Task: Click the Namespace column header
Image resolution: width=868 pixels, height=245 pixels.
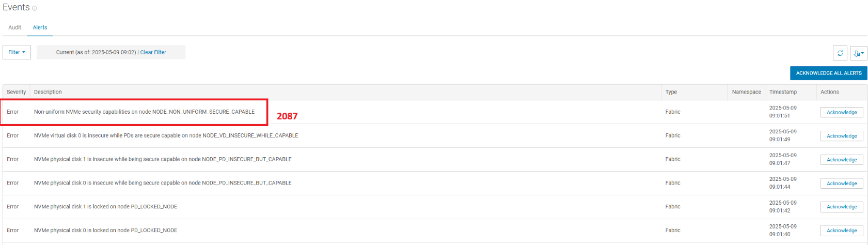Action: coord(746,92)
